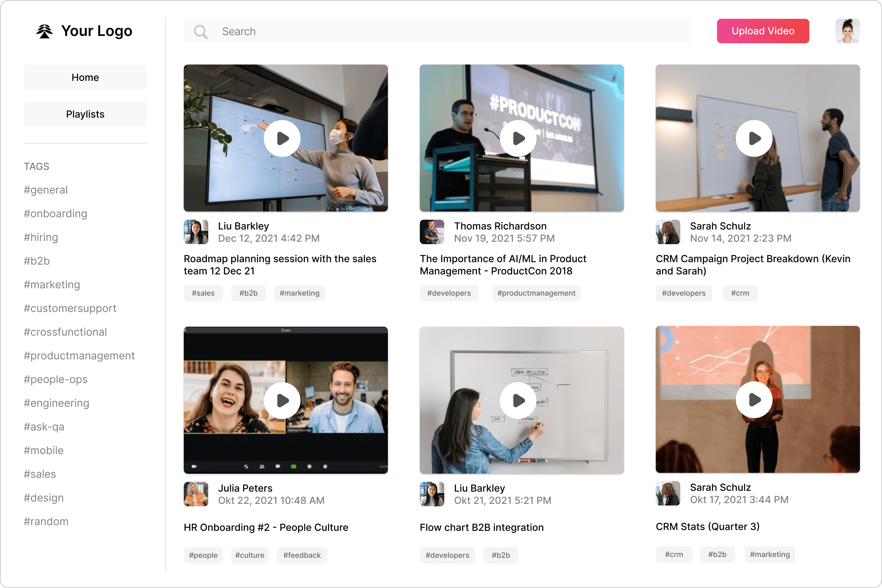The height and width of the screenshot is (588, 882).
Task: Select the #onboarding tag in the sidebar
Action: coord(55,213)
